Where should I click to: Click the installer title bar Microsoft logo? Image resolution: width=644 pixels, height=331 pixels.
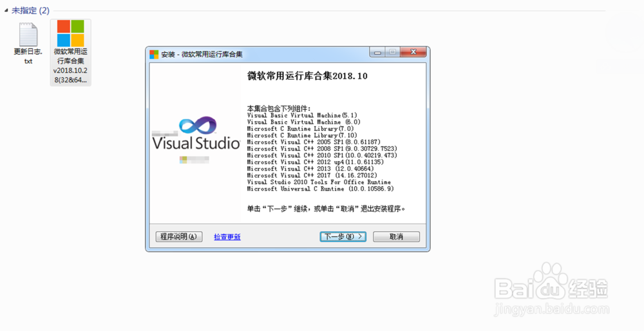[x=154, y=54]
